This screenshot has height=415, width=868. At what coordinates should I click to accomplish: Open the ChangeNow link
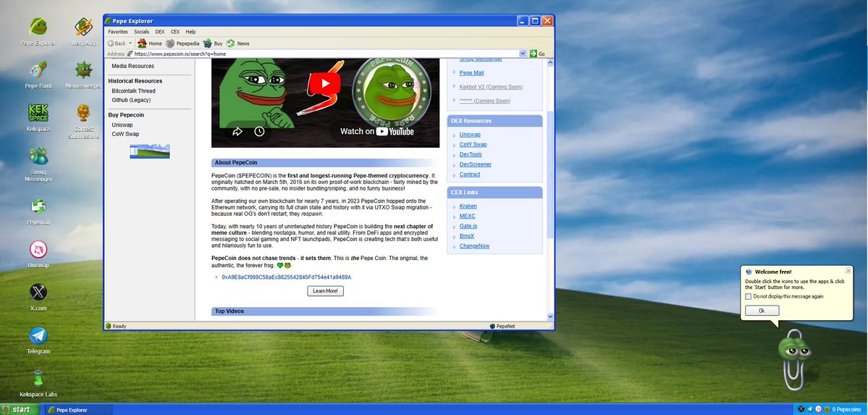(x=474, y=246)
